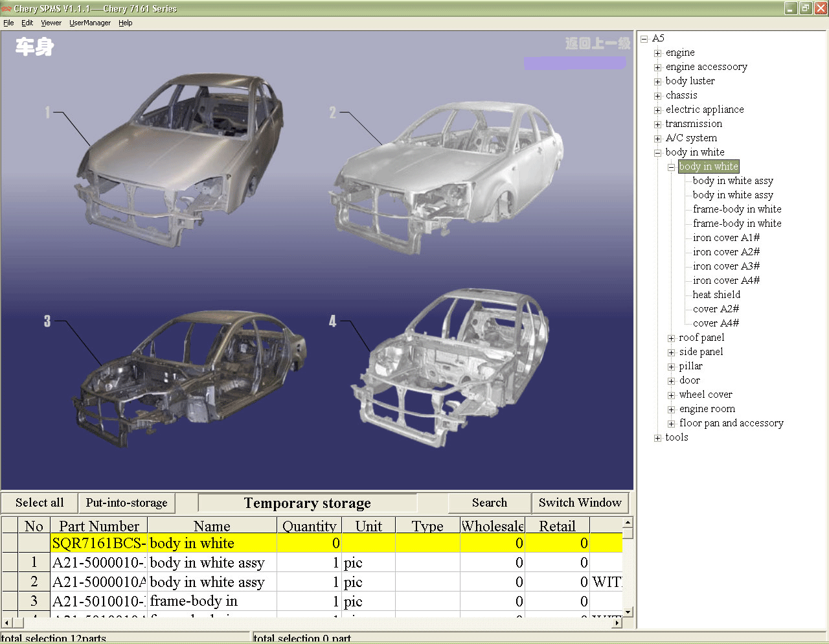
Task: Expand the engine accessoory tree node
Action: (658, 67)
